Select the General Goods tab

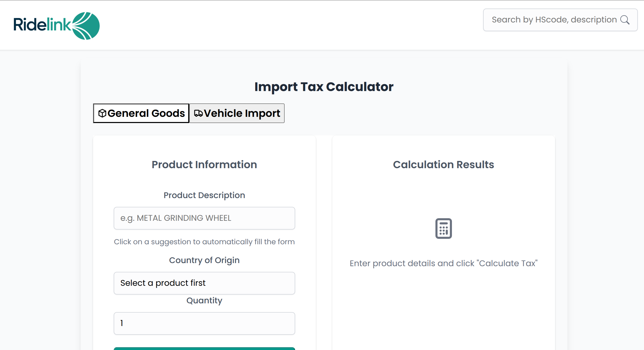(141, 113)
